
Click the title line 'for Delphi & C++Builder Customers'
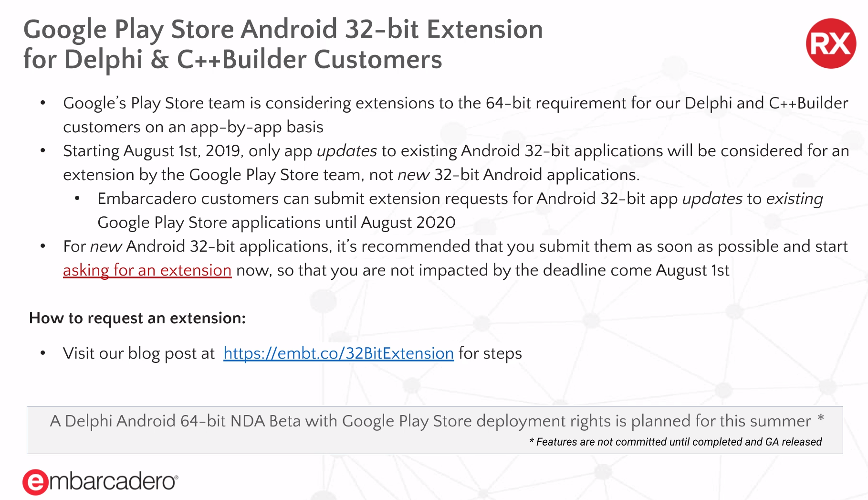click(x=233, y=59)
